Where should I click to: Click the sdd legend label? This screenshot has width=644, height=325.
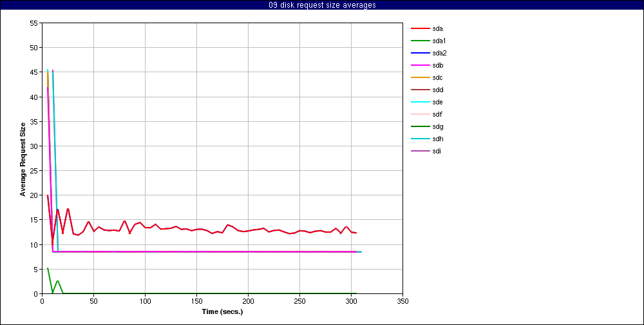(437, 90)
